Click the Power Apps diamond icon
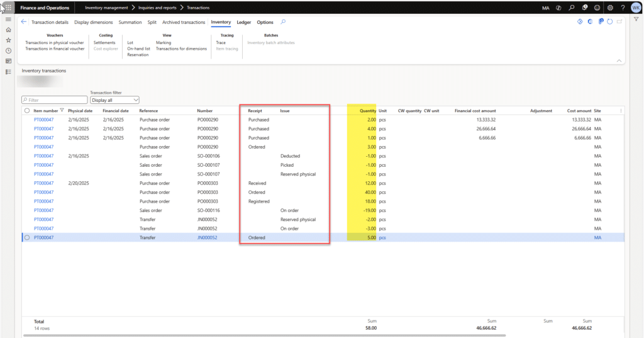The width and height of the screenshot is (644, 338). [x=580, y=21]
